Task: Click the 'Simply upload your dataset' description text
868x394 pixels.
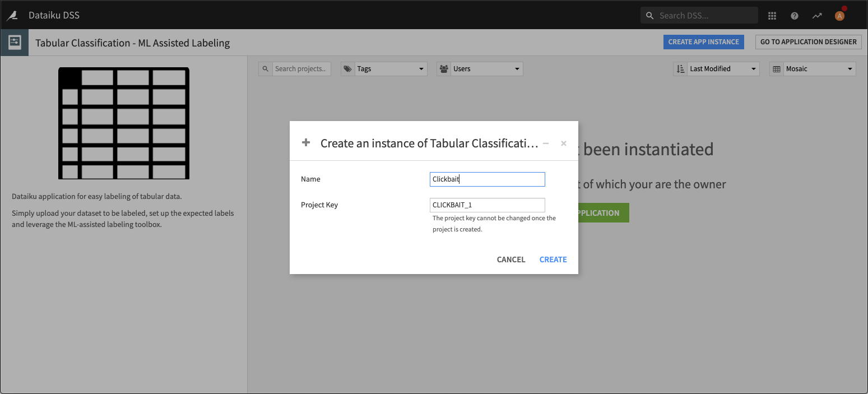Action: [x=123, y=219]
